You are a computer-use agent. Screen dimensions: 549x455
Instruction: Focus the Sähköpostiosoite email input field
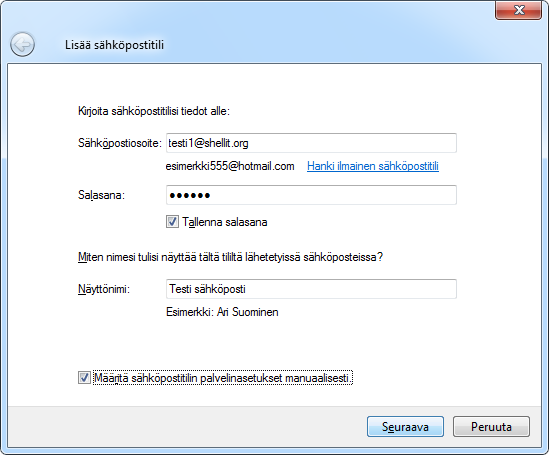(311, 143)
